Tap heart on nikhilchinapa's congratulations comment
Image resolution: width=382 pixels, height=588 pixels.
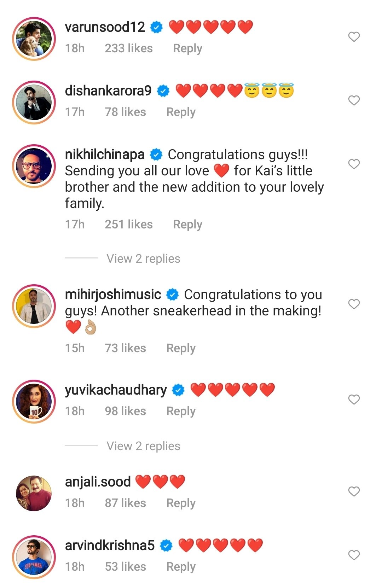354,164
